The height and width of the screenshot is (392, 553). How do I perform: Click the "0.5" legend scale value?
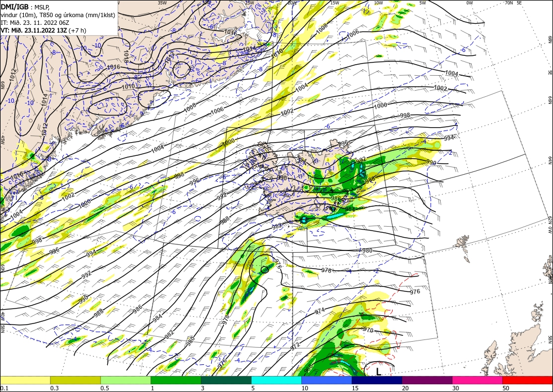pos(105,388)
